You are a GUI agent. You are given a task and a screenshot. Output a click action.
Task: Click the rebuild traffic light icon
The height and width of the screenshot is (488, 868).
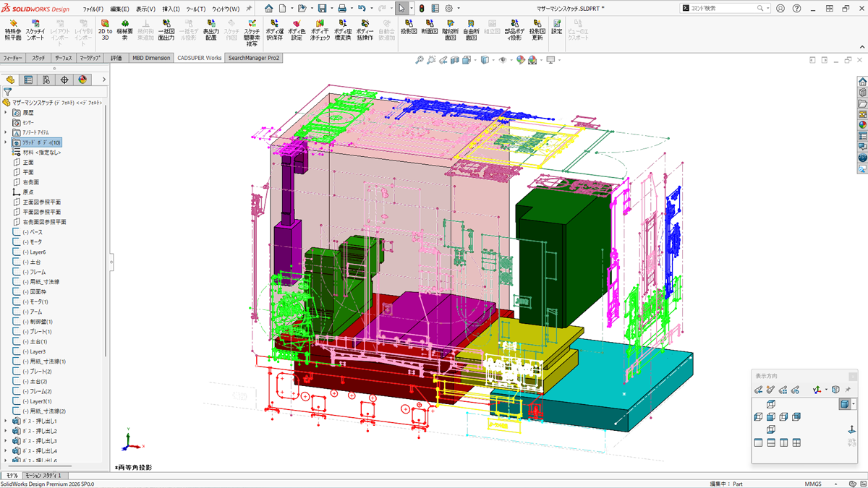[422, 9]
